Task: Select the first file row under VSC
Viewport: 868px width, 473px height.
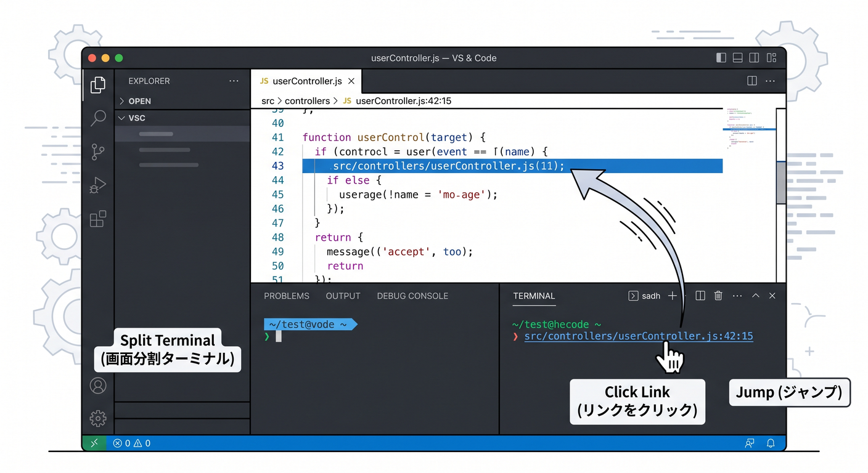Action: (x=182, y=134)
